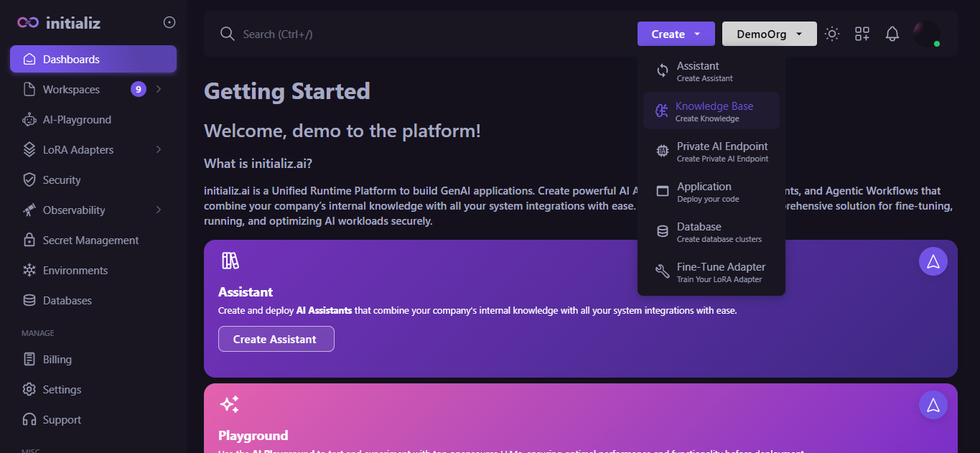Screen dimensions: 980x453
Task: Choose Database in the Create menu
Action: tap(711, 231)
